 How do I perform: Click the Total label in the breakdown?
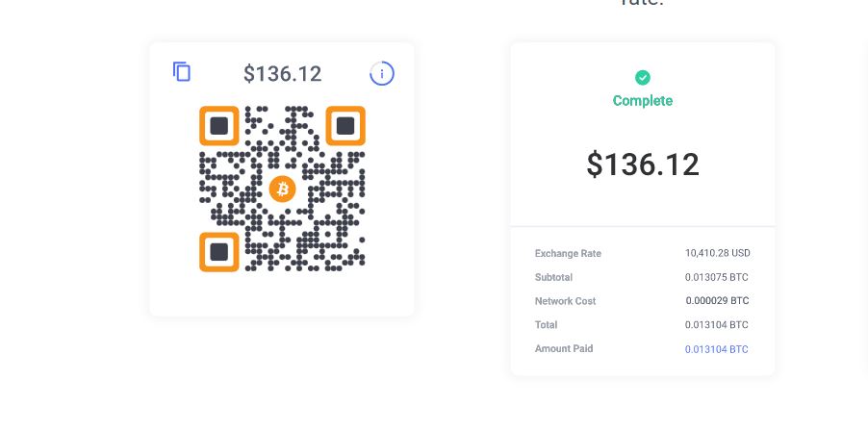[546, 325]
